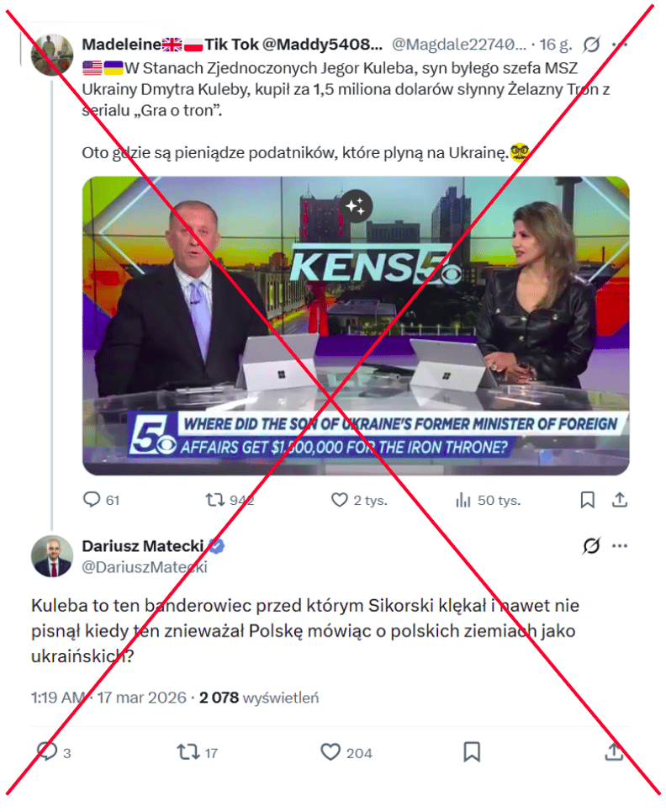This screenshot has width=666, height=812.
Task: Bookmark Madeleine's post about Iron Throne
Action: [587, 501]
